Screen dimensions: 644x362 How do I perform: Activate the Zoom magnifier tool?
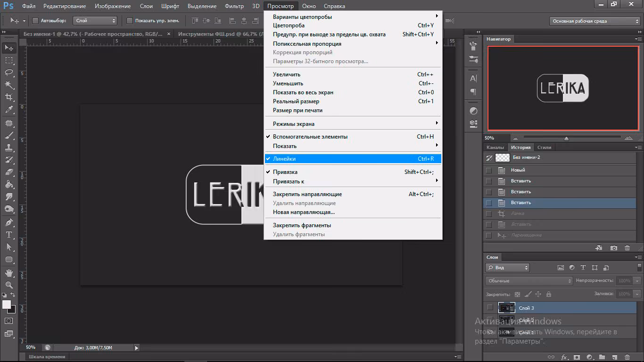[x=9, y=285]
